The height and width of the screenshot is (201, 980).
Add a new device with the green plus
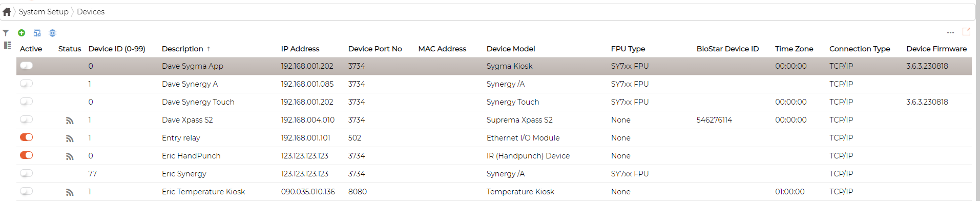point(22,33)
